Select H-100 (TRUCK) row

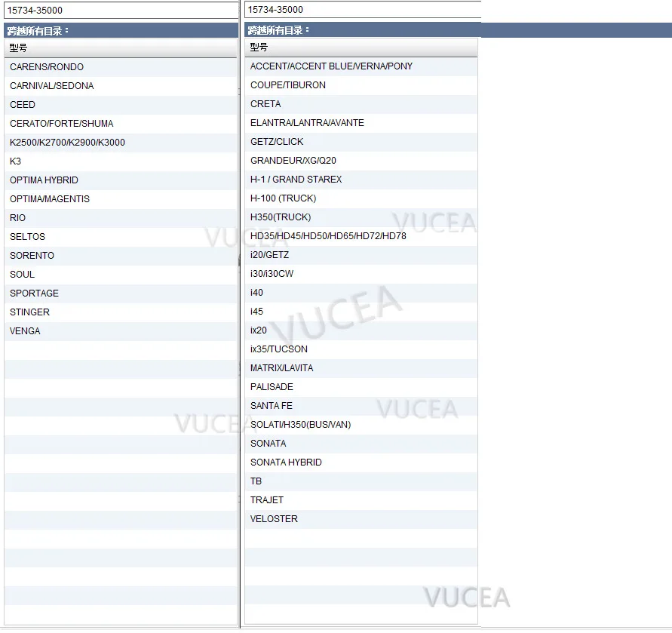click(361, 198)
